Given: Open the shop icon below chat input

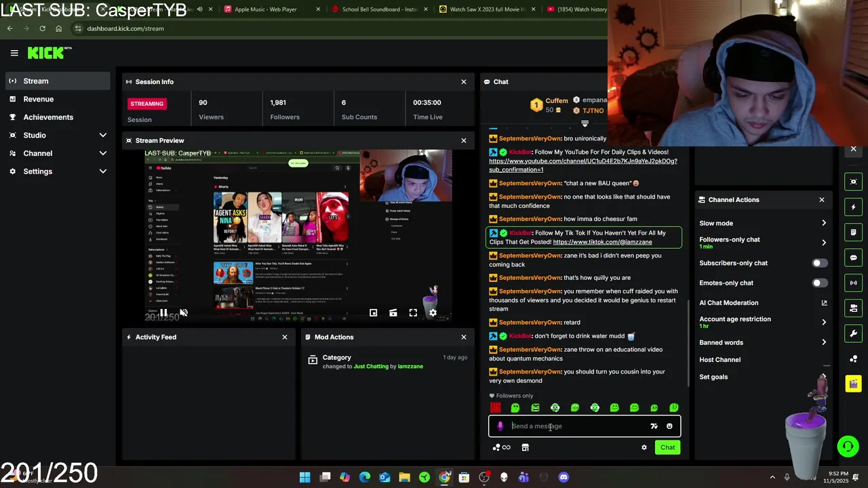Looking at the screenshot, I should 525,447.
